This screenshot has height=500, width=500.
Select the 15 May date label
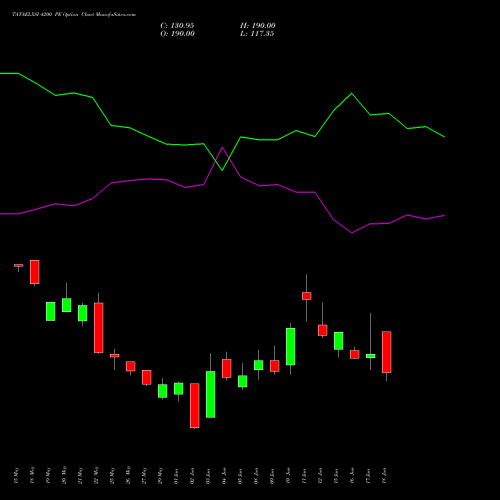[17, 476]
